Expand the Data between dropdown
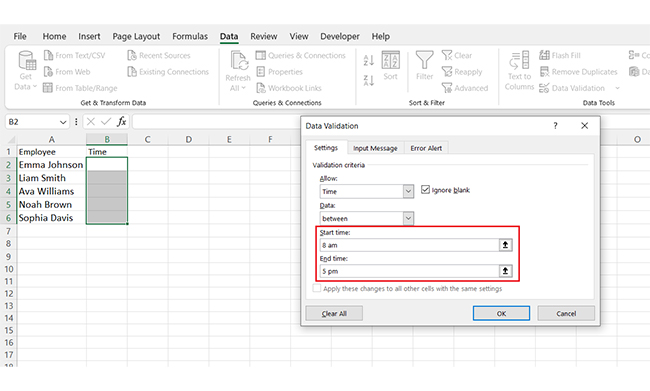650x391 pixels. (x=408, y=218)
